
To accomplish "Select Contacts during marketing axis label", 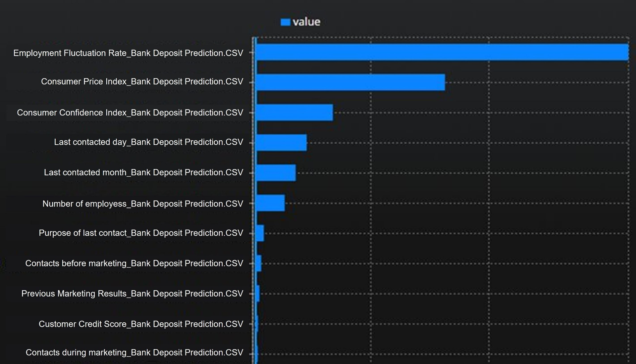I will tap(134, 352).
